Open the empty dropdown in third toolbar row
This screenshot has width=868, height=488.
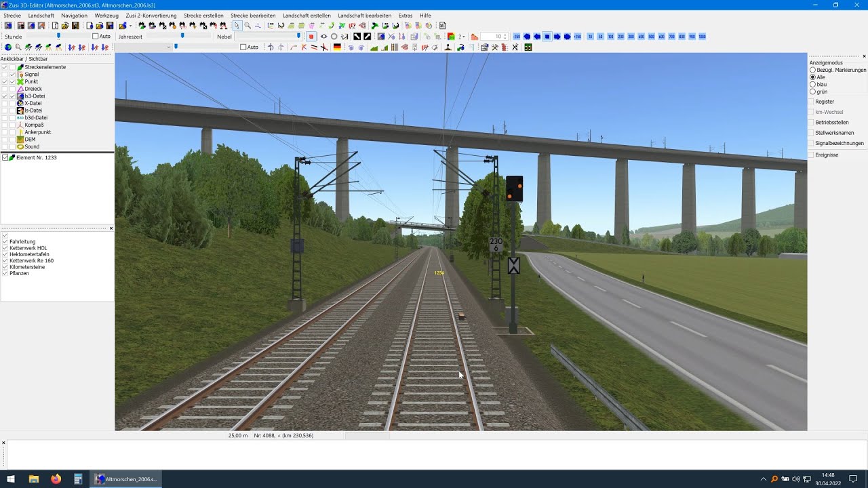143,47
